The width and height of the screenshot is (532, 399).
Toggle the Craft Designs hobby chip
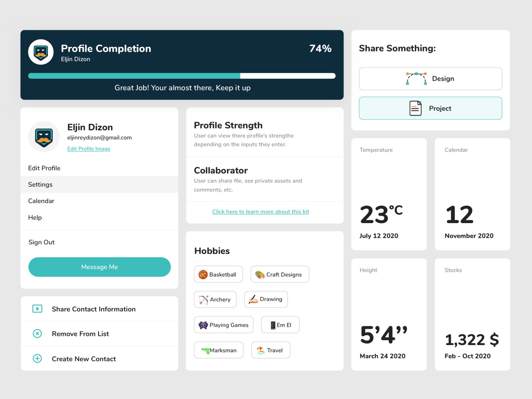(x=280, y=274)
